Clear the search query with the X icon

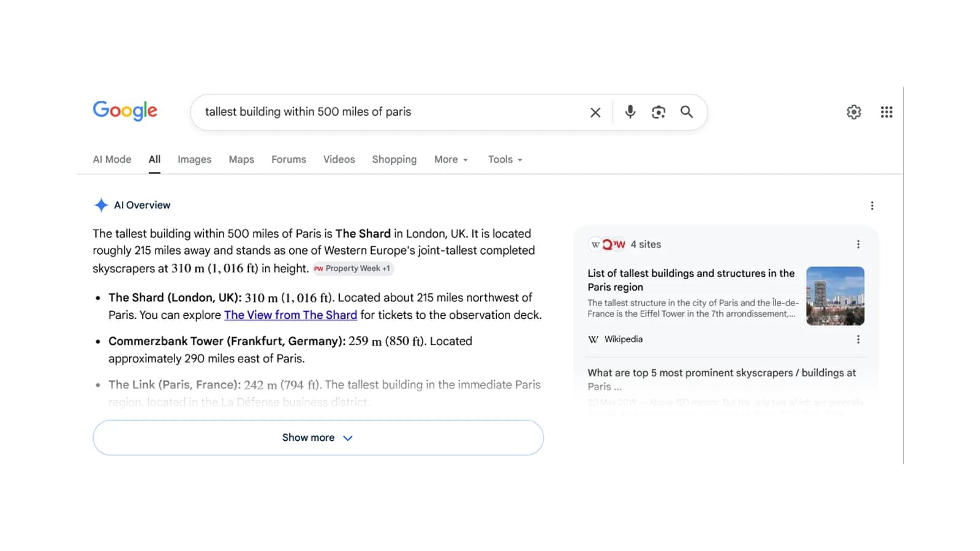[x=595, y=112]
